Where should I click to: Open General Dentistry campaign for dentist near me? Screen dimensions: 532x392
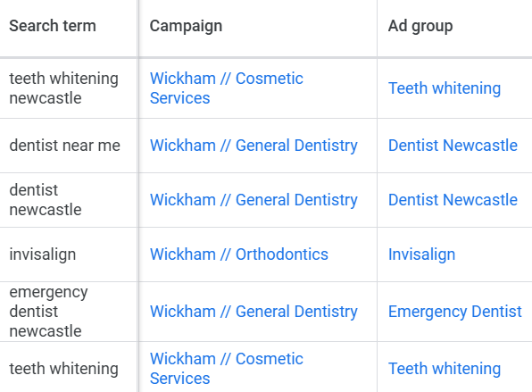pyautogui.click(x=254, y=146)
